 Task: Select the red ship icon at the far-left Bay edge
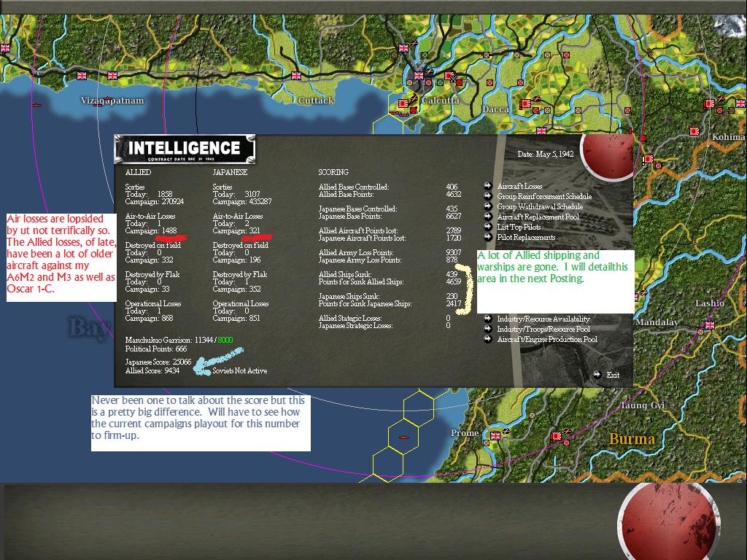pos(36,104)
